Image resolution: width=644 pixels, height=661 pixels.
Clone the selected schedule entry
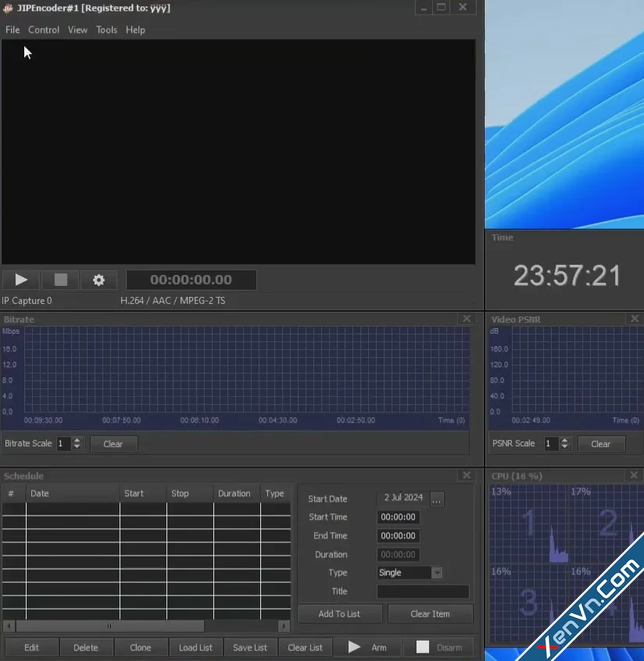(x=141, y=648)
